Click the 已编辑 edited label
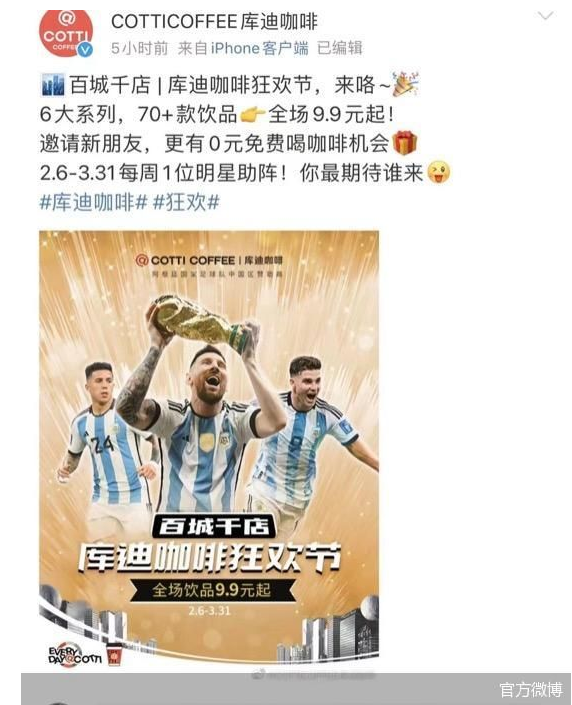This screenshot has height=705, width=572. pyautogui.click(x=340, y=48)
